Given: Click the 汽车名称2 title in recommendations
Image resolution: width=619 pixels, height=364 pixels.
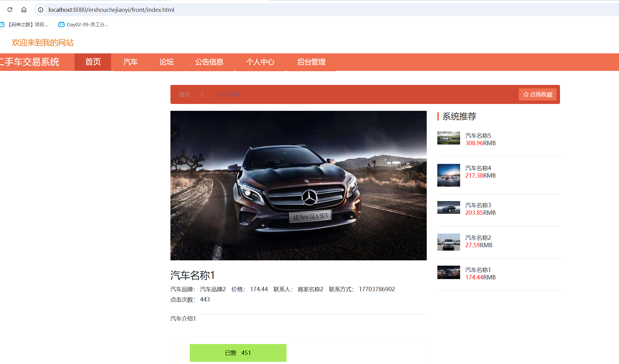Looking at the screenshot, I should (478, 238).
